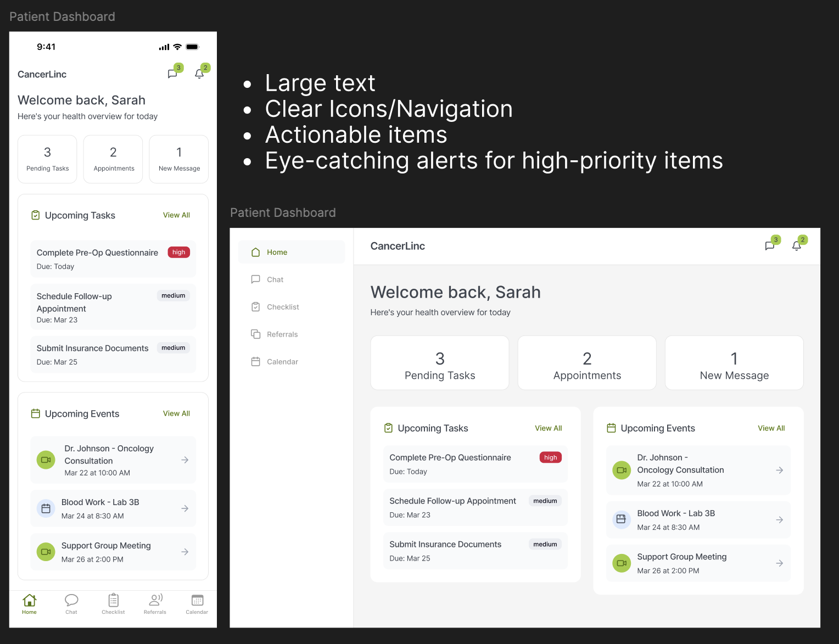The width and height of the screenshot is (839, 644).
Task: Click the calendar icon beside Blood Work - Lab 3B
Action: pyautogui.click(x=621, y=519)
